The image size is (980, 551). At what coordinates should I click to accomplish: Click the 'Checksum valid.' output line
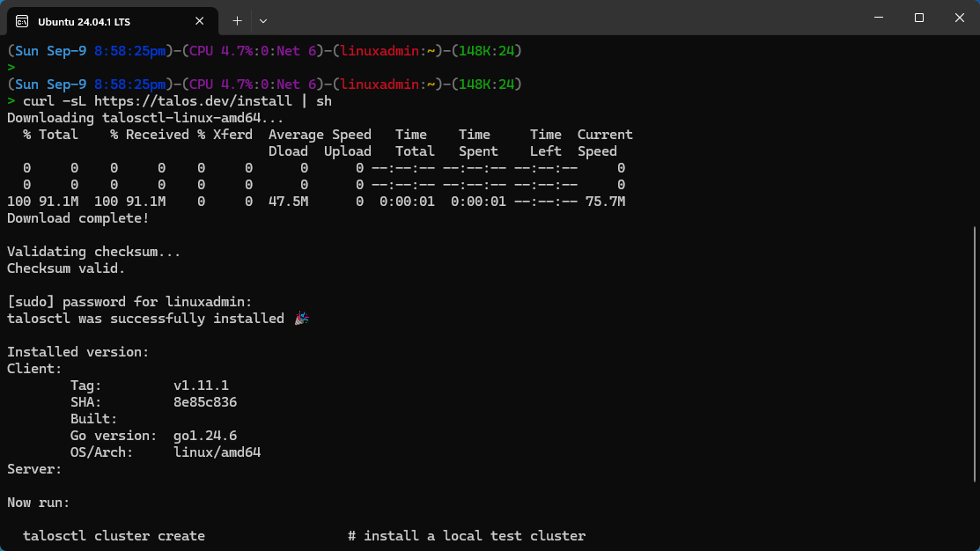[66, 268]
